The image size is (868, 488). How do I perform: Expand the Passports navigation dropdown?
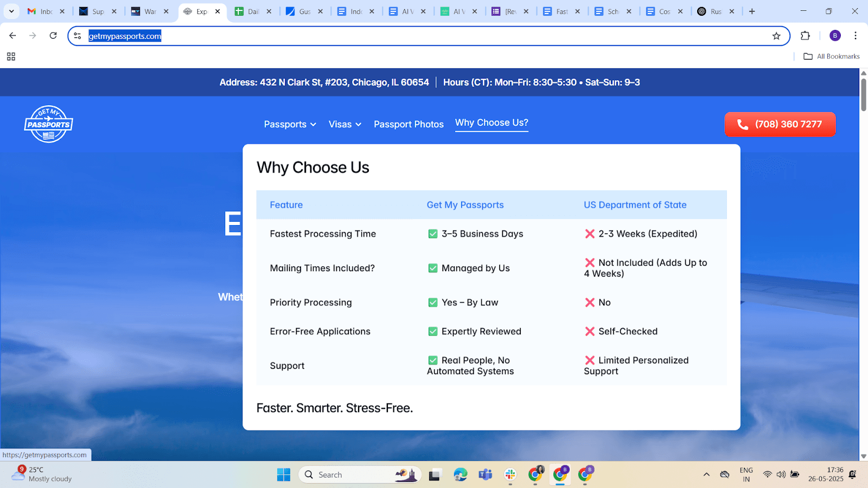click(x=290, y=124)
